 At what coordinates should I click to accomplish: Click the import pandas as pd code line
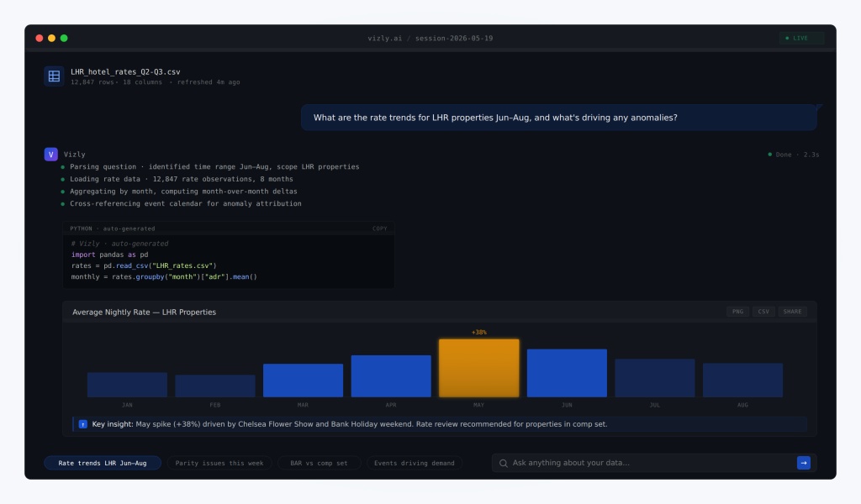coord(110,255)
